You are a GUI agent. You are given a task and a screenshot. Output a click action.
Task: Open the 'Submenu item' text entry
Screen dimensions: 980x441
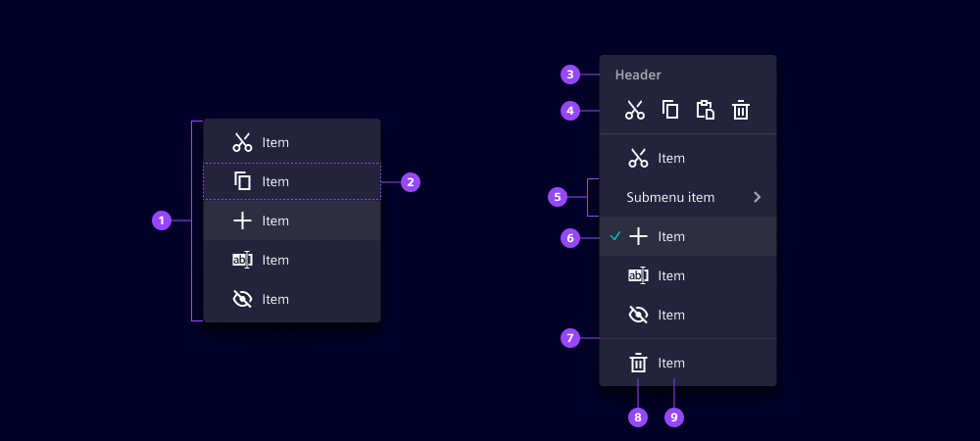pos(670,197)
